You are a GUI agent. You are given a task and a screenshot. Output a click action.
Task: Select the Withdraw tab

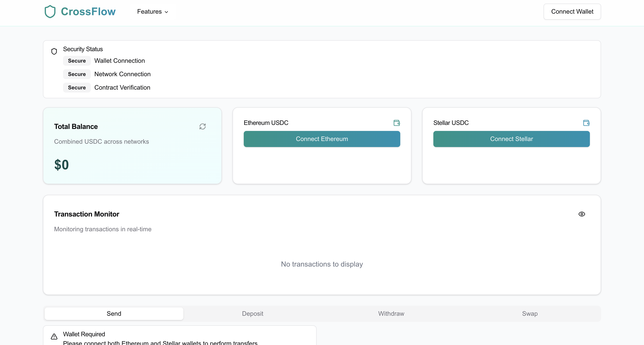[391, 313]
